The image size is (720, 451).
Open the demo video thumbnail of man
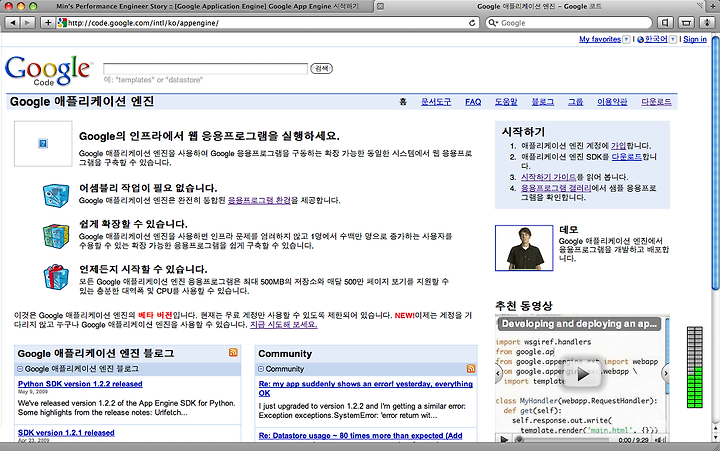[524, 248]
